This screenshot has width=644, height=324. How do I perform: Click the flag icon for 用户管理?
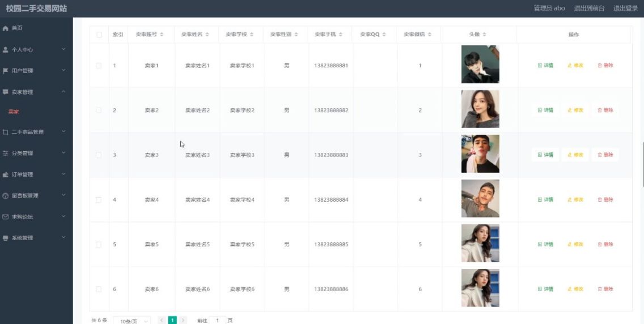[x=5, y=71]
